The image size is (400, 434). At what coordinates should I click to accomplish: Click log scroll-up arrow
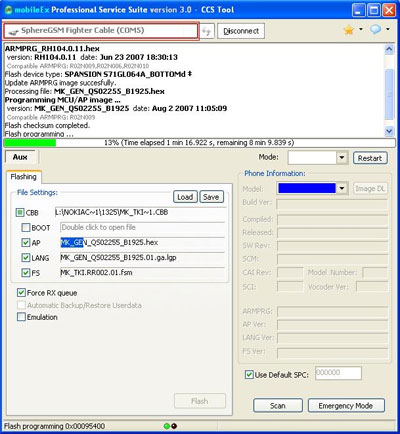[x=389, y=50]
